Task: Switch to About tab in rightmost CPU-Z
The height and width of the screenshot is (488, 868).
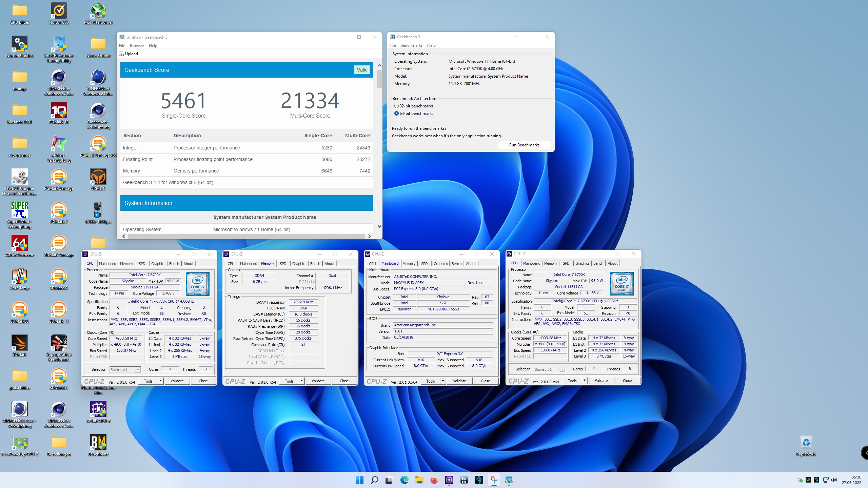Action: (612, 263)
